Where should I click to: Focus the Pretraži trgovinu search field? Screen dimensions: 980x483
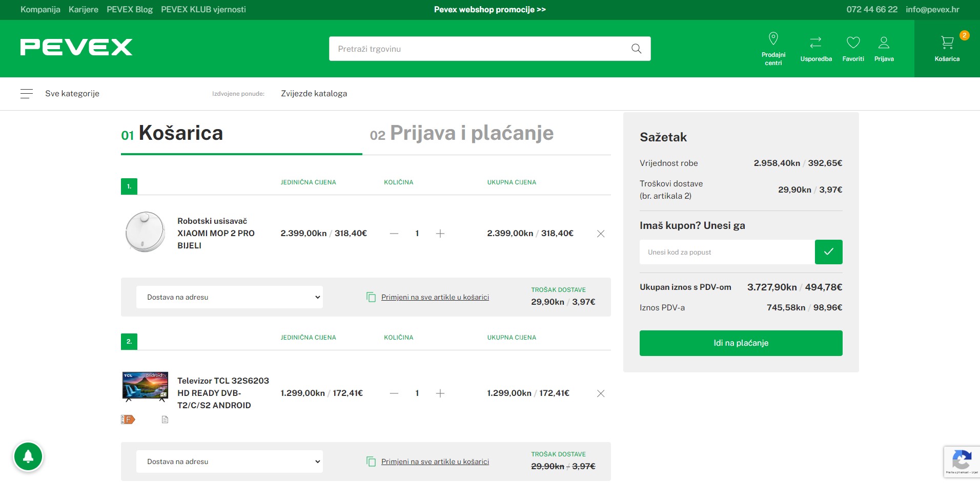coord(479,49)
